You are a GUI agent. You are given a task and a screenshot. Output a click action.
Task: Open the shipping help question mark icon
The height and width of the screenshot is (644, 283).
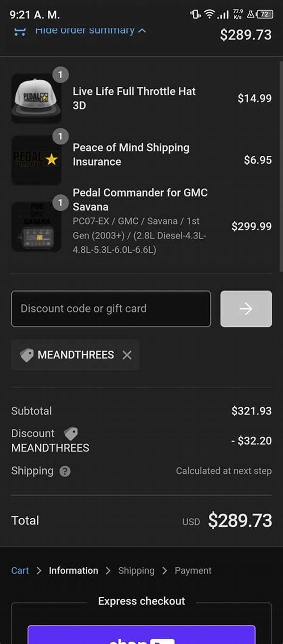tap(65, 471)
